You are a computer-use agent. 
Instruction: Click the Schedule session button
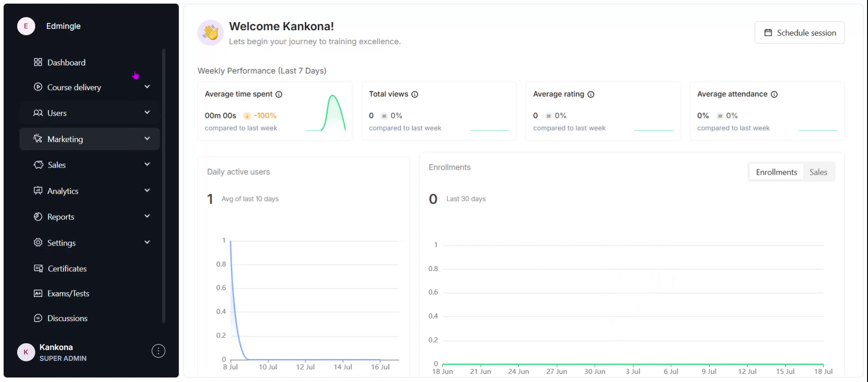click(799, 33)
